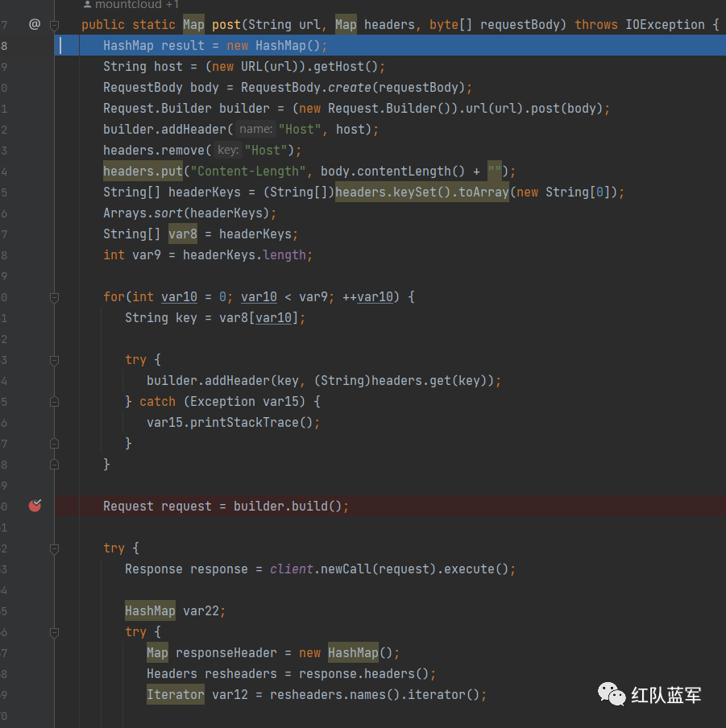Viewport: 726px width, 728px height.
Task: Click 'headers.get(key)' in try block
Action: [x=429, y=381]
